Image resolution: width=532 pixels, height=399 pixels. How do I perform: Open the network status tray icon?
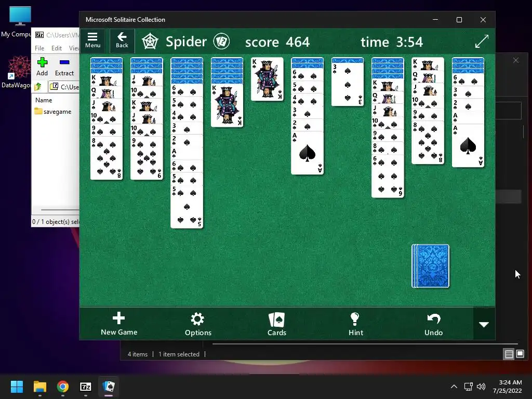(468, 387)
